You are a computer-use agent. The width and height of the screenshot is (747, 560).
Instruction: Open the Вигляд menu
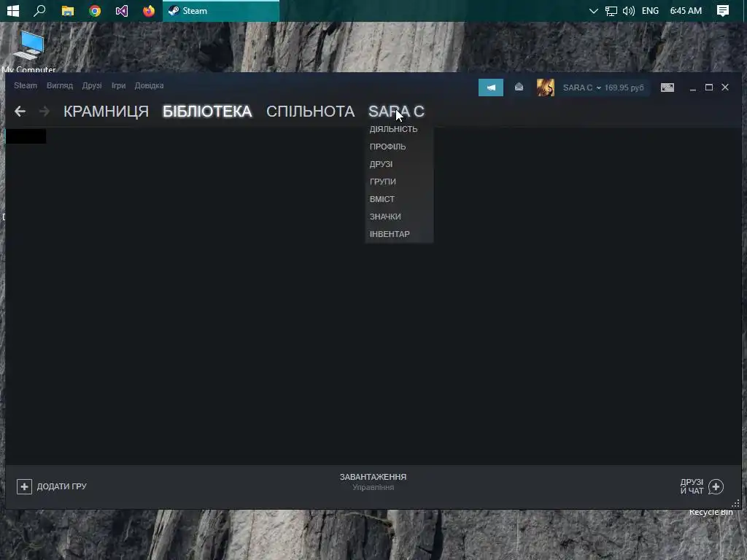60,86
